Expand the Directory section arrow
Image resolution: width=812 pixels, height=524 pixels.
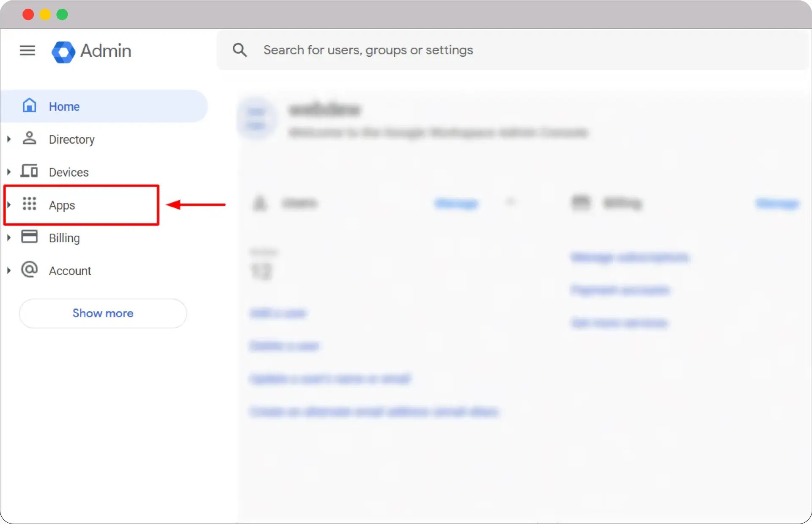click(x=9, y=139)
